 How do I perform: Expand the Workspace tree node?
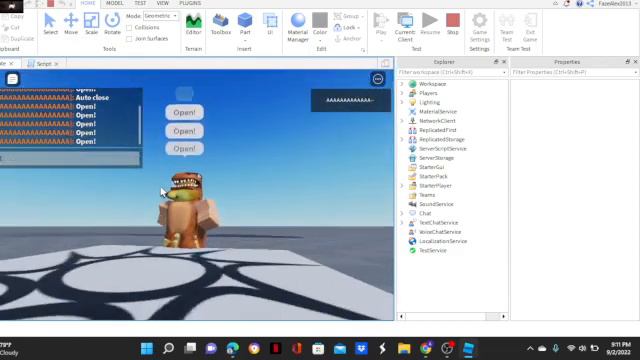tap(402, 84)
